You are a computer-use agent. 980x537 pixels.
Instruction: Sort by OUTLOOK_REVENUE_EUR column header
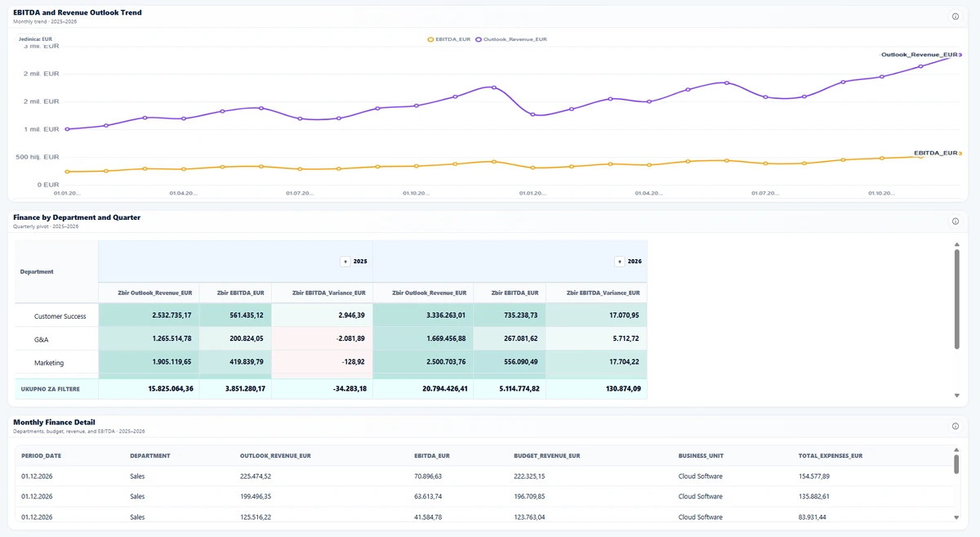(275, 456)
